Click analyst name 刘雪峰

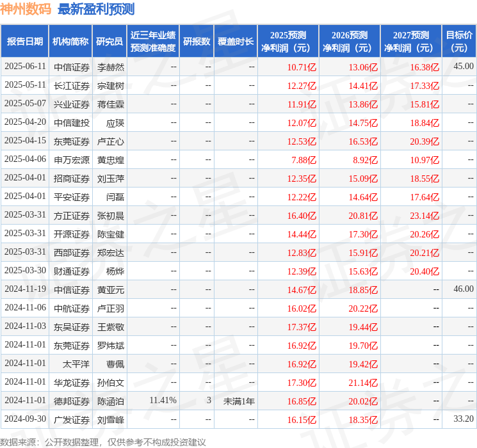click(x=111, y=420)
